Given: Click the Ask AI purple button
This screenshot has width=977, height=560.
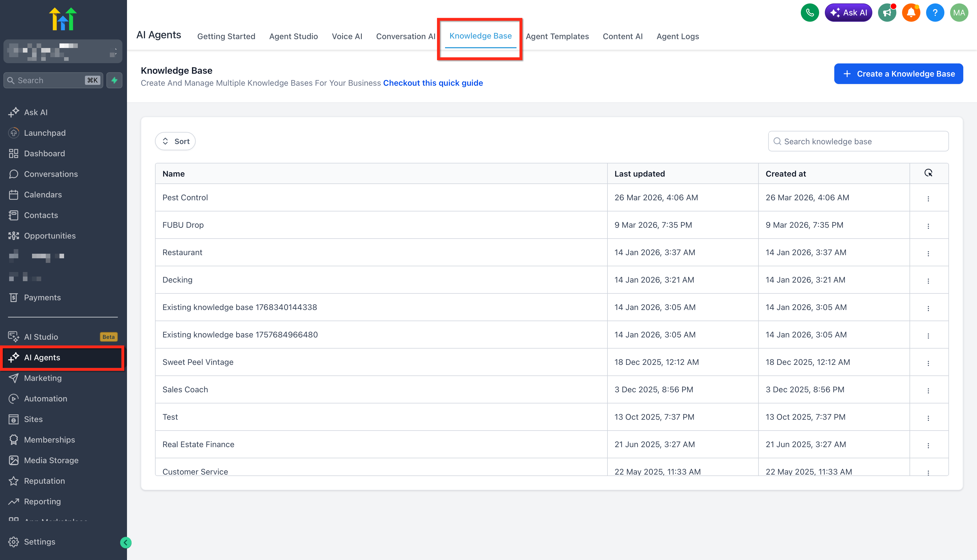Looking at the screenshot, I should pos(848,13).
